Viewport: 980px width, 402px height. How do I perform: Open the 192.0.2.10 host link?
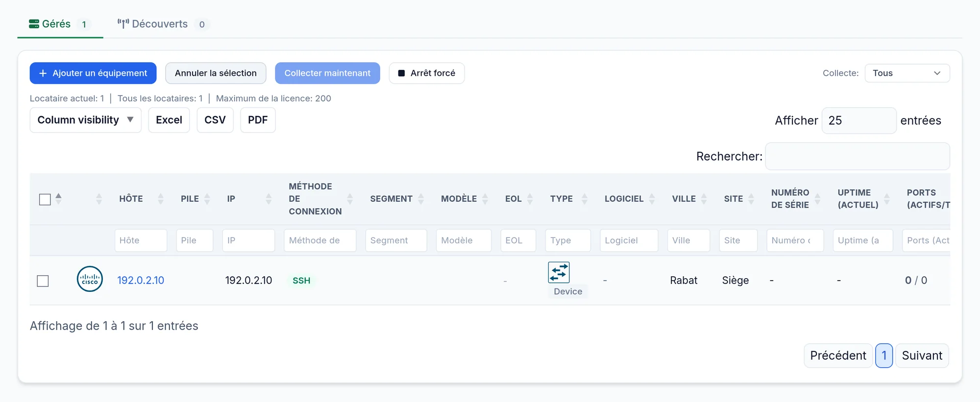(x=141, y=280)
